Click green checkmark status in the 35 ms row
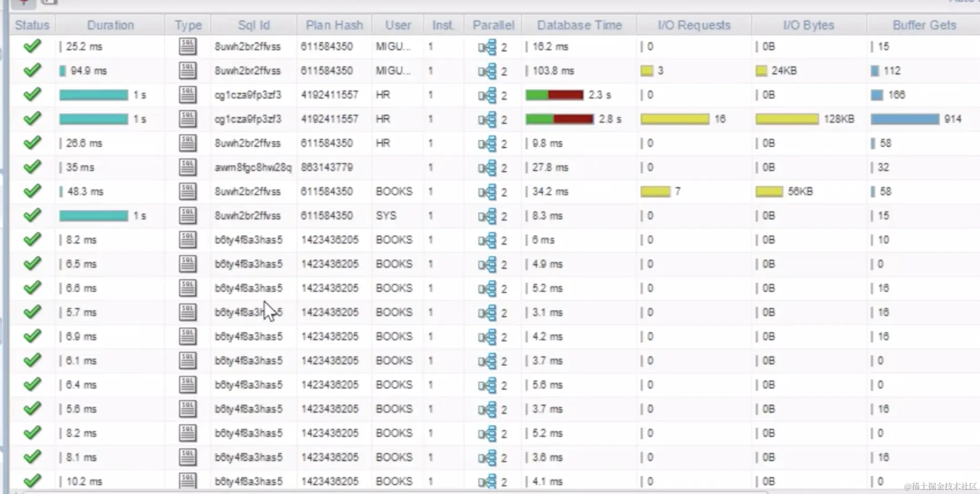Screen dimensions: 980x494 point(32,167)
